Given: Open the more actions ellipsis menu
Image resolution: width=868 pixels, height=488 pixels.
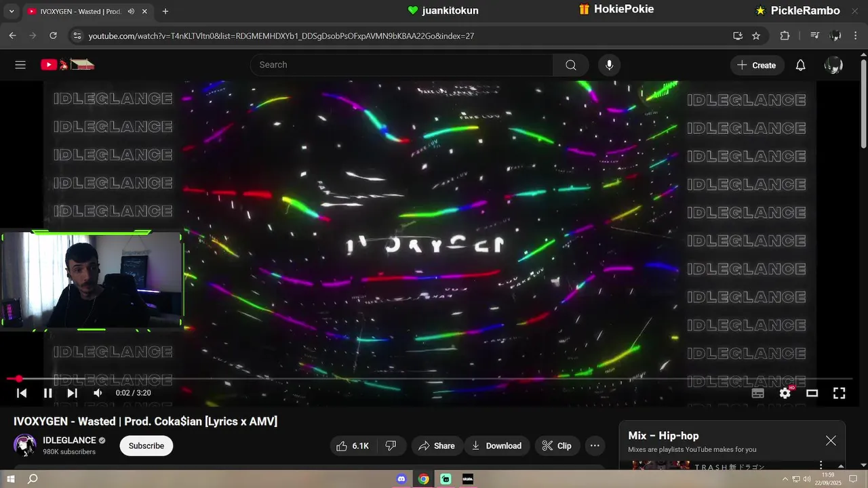Looking at the screenshot, I should 595,446.
